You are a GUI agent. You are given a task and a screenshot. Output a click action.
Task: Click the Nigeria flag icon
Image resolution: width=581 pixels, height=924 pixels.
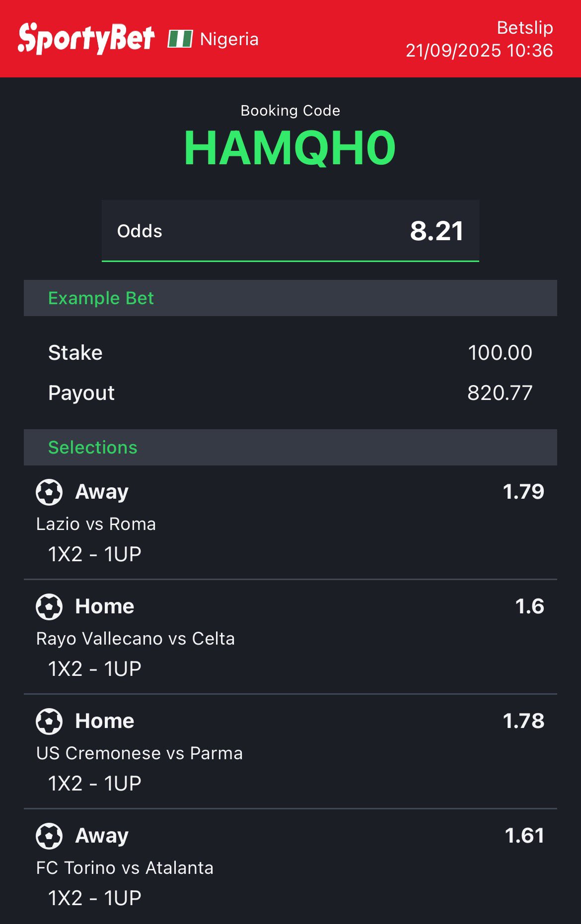click(x=180, y=39)
